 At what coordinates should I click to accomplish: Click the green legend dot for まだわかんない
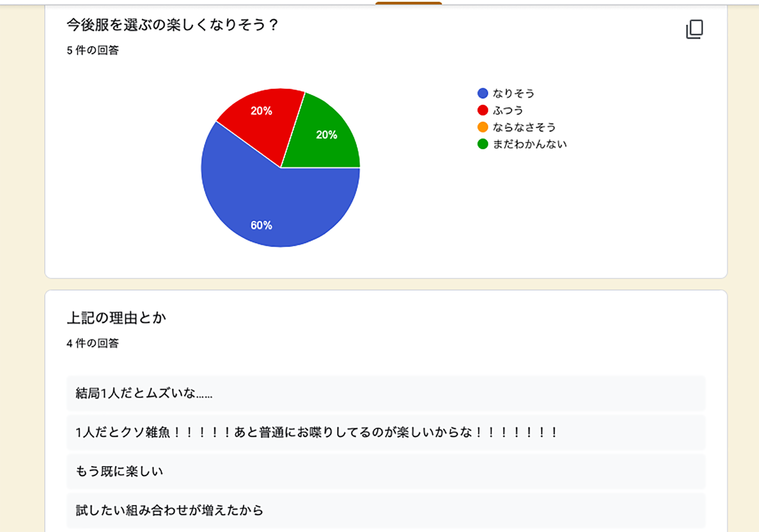coord(483,144)
